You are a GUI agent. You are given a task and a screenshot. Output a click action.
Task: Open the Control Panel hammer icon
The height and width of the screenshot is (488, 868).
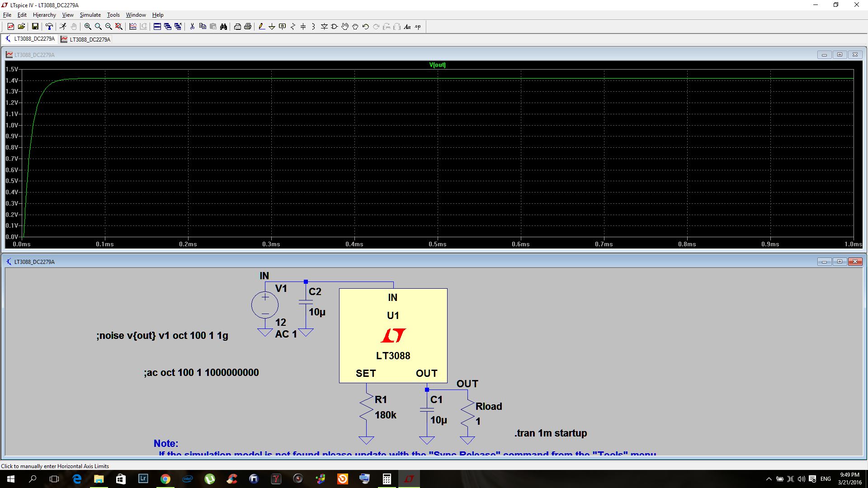tap(49, 27)
